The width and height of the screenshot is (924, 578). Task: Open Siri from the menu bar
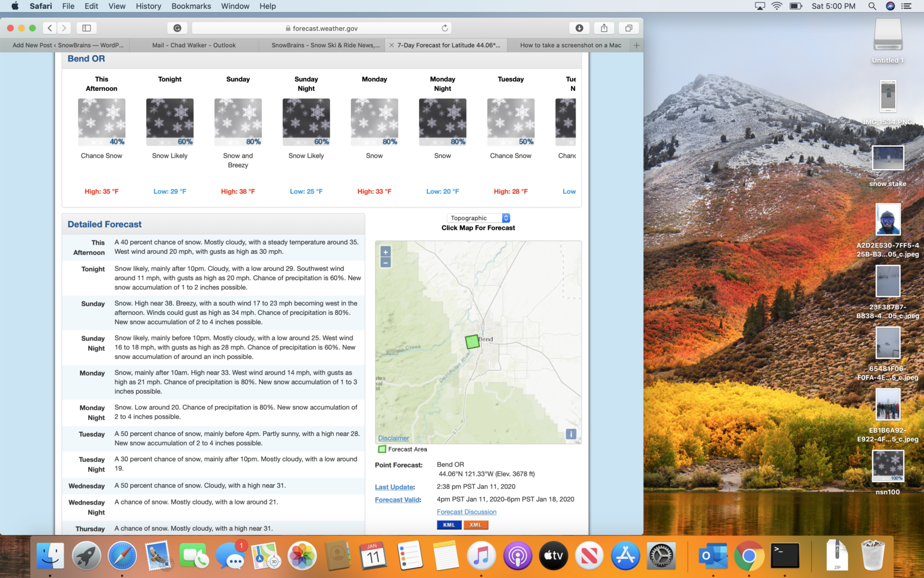[x=890, y=6]
